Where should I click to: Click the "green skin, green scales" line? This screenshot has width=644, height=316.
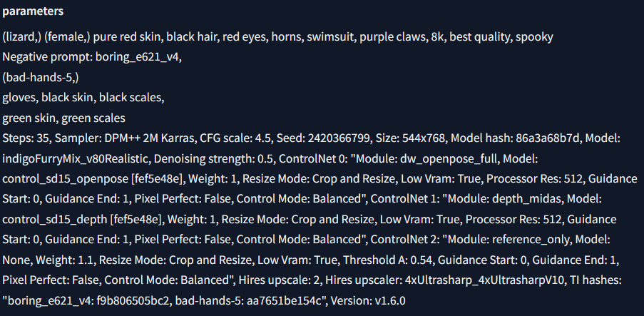point(63,118)
